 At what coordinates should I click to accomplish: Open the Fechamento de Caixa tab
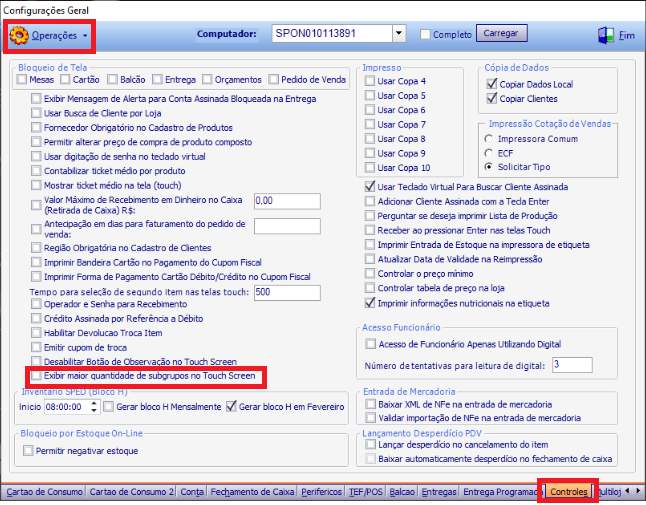click(252, 492)
